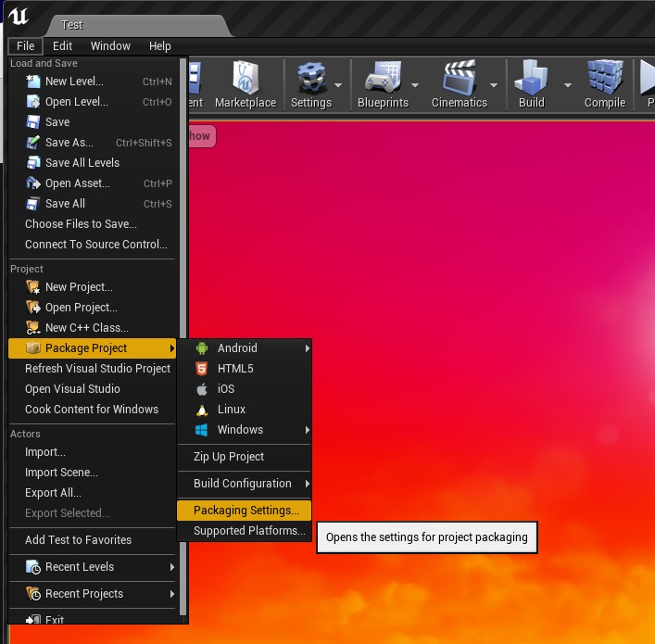The height and width of the screenshot is (644, 655).
Task: Choose Zip Up Project
Action: pos(229,457)
